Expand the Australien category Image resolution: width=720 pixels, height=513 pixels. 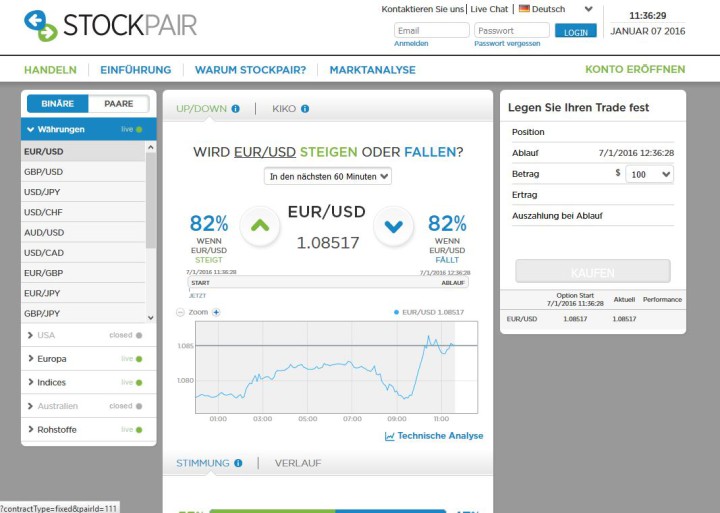point(89,406)
